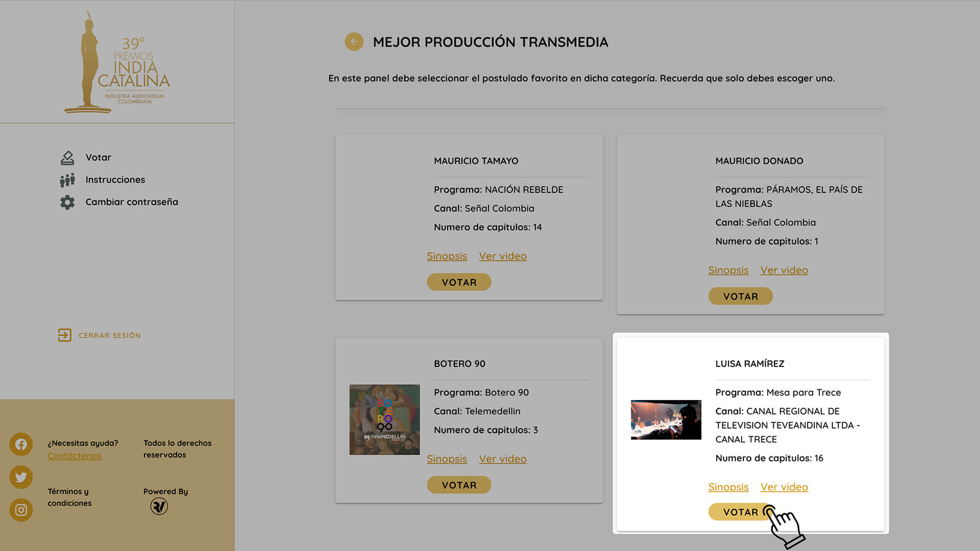Open the Sinopsis link for Botero 90
This screenshot has width=980, height=551.
click(x=447, y=459)
